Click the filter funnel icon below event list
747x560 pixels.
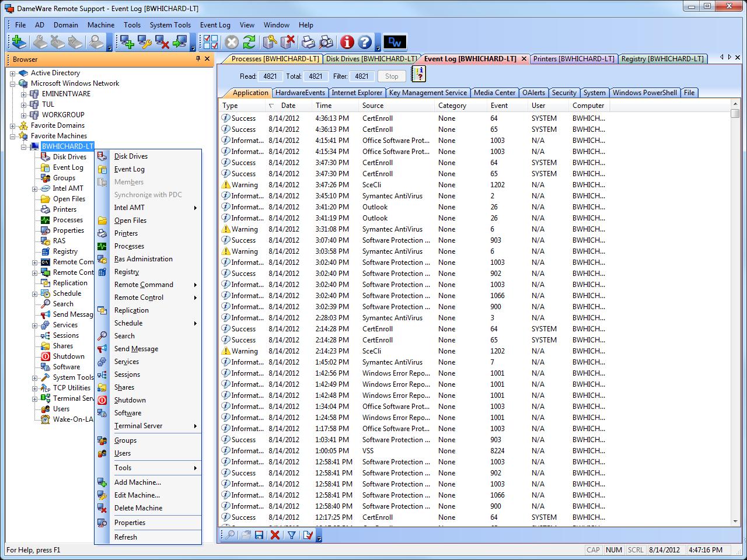click(x=291, y=535)
